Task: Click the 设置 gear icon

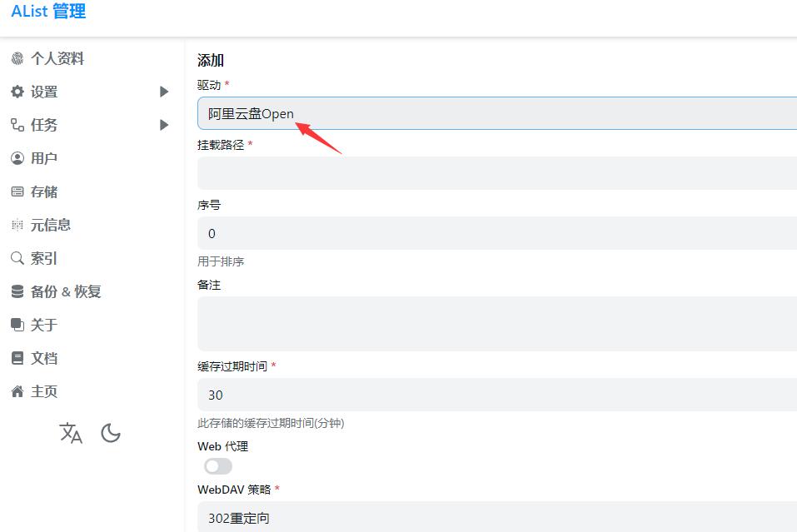Action: click(17, 92)
